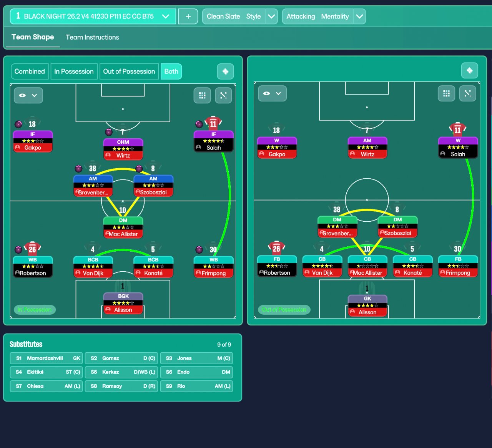
Task: Select Mac Allister's DM role card
Action: 123,227
